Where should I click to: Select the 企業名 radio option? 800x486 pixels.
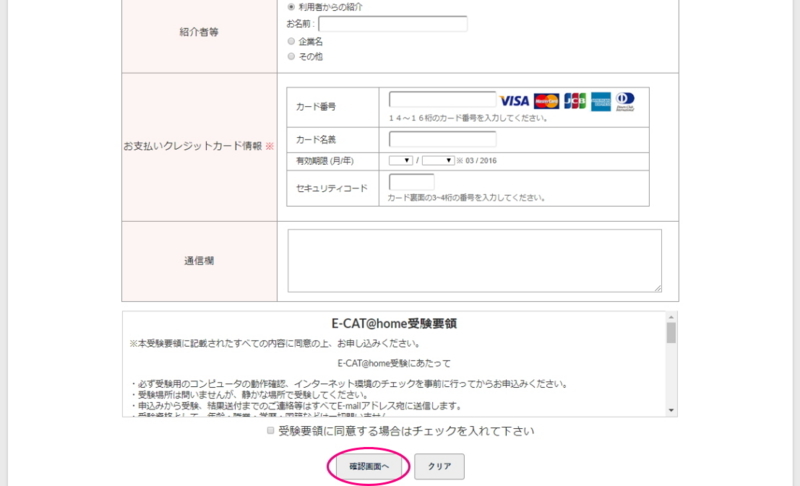pyautogui.click(x=291, y=41)
